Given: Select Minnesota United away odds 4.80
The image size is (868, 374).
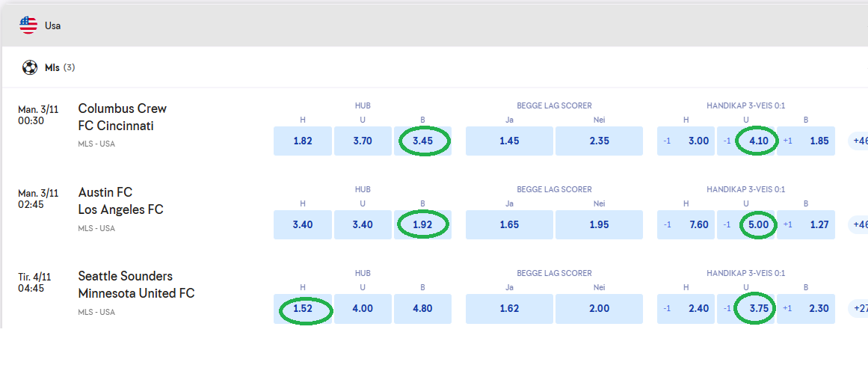Looking at the screenshot, I should point(422,308).
